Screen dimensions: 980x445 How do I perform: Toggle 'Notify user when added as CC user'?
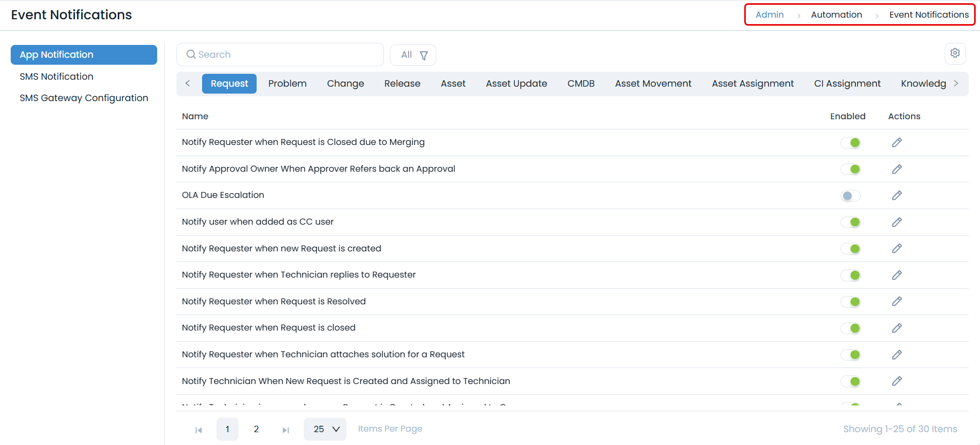851,222
